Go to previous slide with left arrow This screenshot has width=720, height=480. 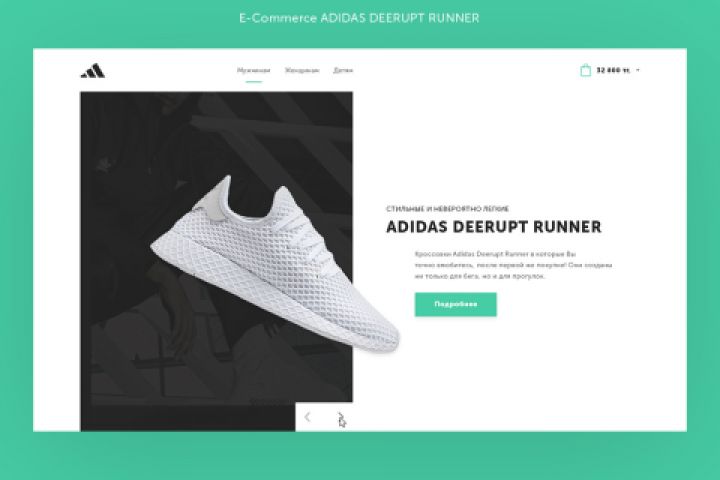click(308, 417)
